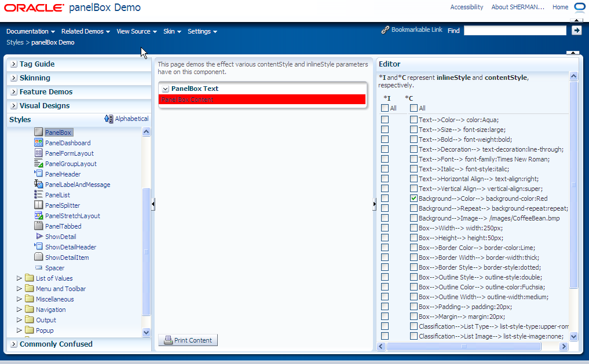Click the Spacer icon in tree
589x364 pixels.
[38, 267]
